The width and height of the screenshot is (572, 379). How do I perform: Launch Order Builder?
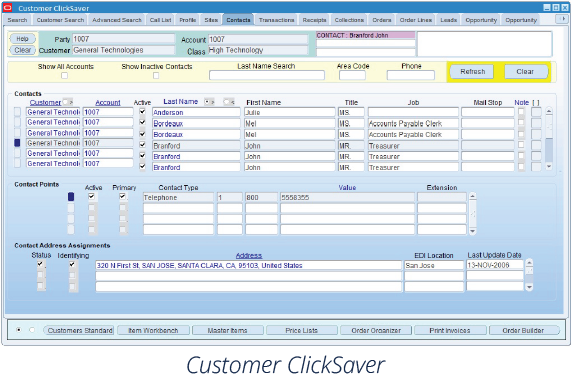(x=523, y=330)
